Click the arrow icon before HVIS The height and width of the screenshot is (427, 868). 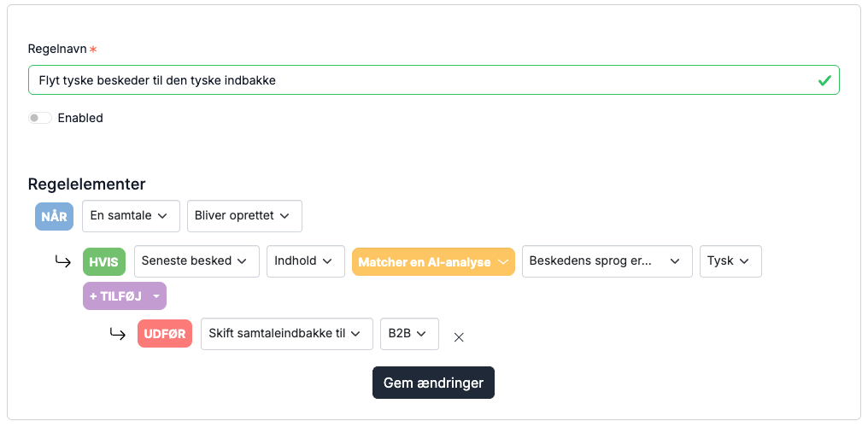point(62,261)
